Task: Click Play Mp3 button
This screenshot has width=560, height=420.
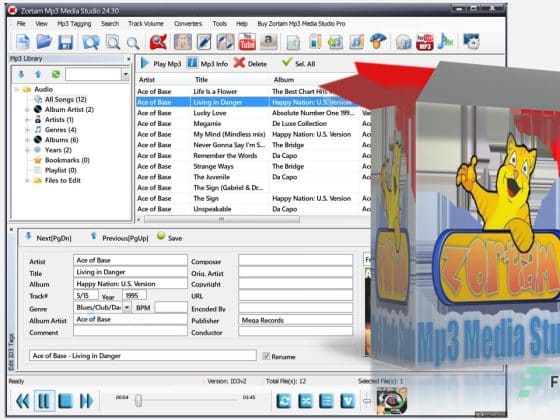Action: 161,64
